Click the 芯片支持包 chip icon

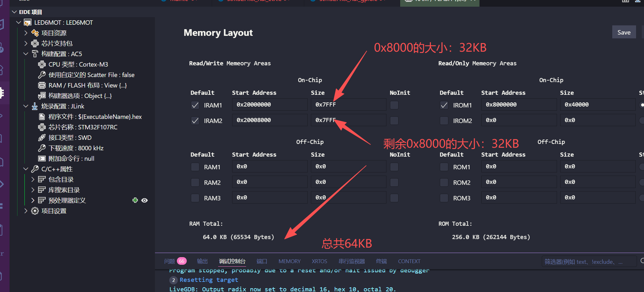(x=35, y=43)
